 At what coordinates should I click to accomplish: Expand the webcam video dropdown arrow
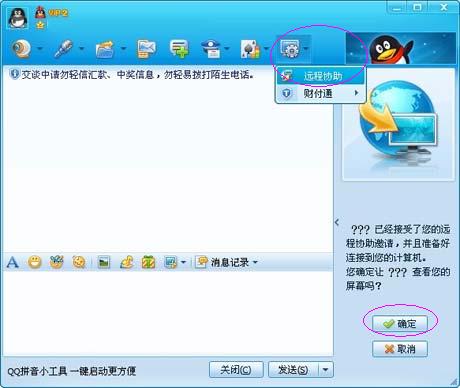(x=40, y=49)
